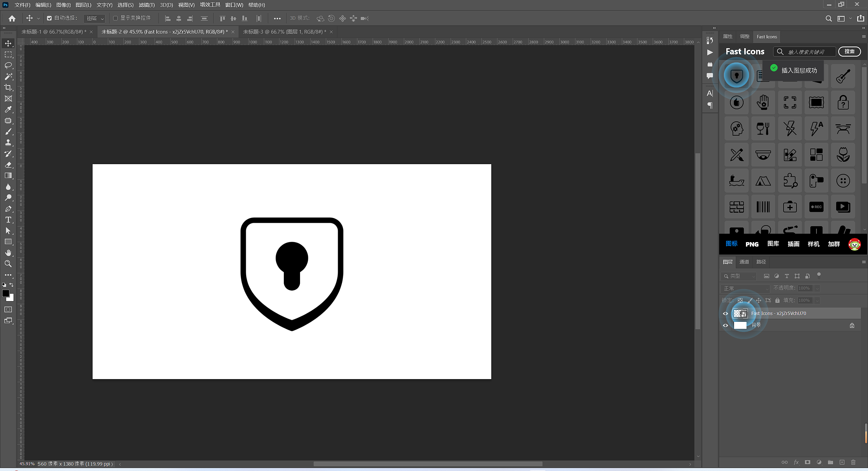Hide the Fast Icons - x2jZr5VchU70 layer

tap(726, 314)
